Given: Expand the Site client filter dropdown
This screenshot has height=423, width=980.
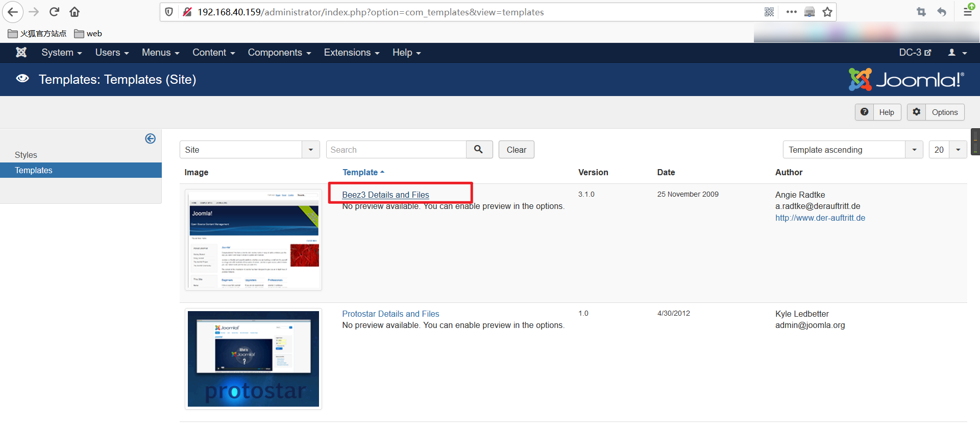Looking at the screenshot, I should click(250, 150).
